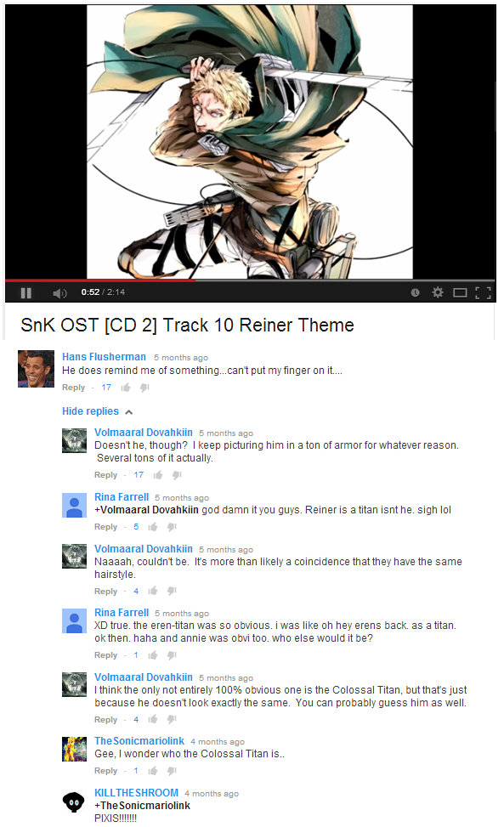Like Hans Flusherman's comment
Screen dimensions: 504x827
(126, 388)
